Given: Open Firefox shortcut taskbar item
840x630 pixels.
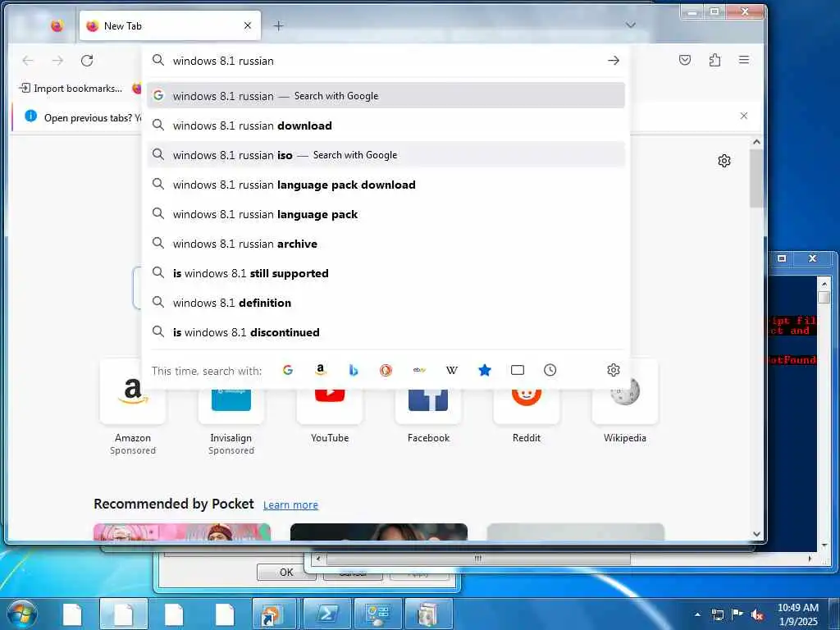Looking at the screenshot, I should pyautogui.click(x=274, y=614).
